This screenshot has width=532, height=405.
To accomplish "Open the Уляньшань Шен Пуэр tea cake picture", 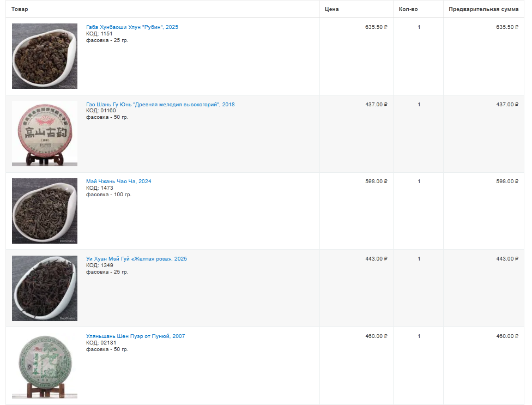I will point(45,366).
